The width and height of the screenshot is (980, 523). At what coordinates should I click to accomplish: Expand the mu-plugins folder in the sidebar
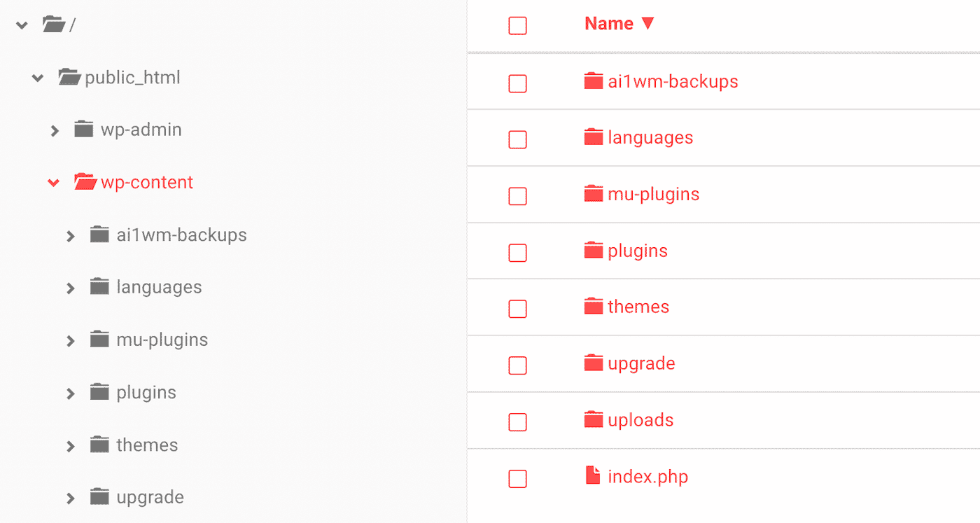pyautogui.click(x=71, y=339)
